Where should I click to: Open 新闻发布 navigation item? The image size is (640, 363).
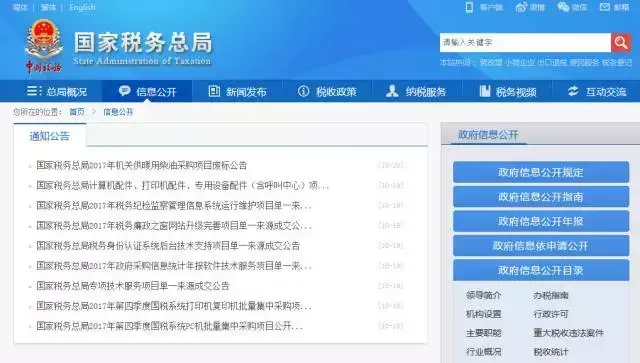[x=237, y=91]
